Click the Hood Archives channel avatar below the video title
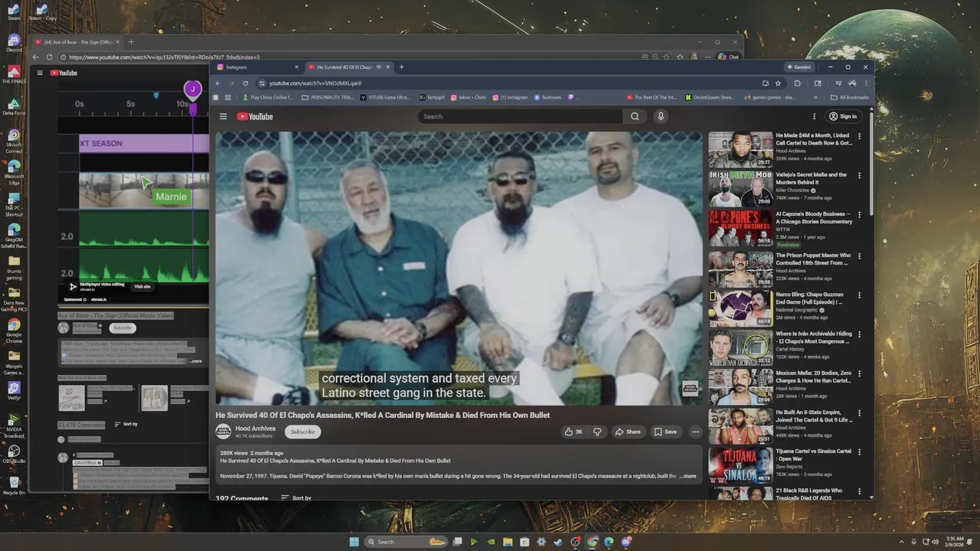This screenshot has height=551, width=980. pos(223,432)
